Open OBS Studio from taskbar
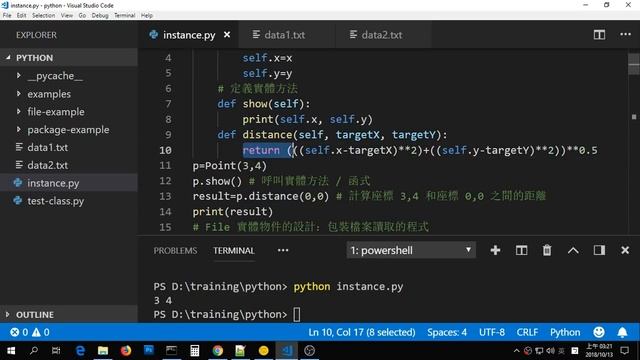This screenshot has width=640, height=360. [x=309, y=351]
